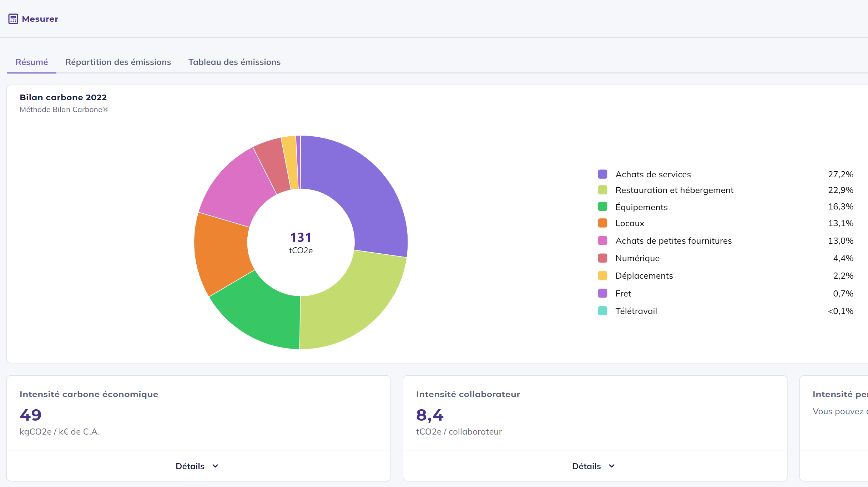Toggle Équipements green legend square
Screen dimensions: 868x487
click(x=602, y=207)
